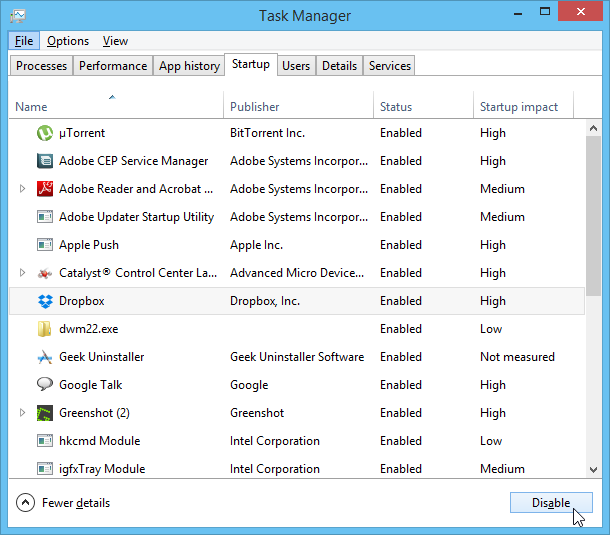Open the Options menu
The height and width of the screenshot is (535, 610).
pyautogui.click(x=68, y=41)
